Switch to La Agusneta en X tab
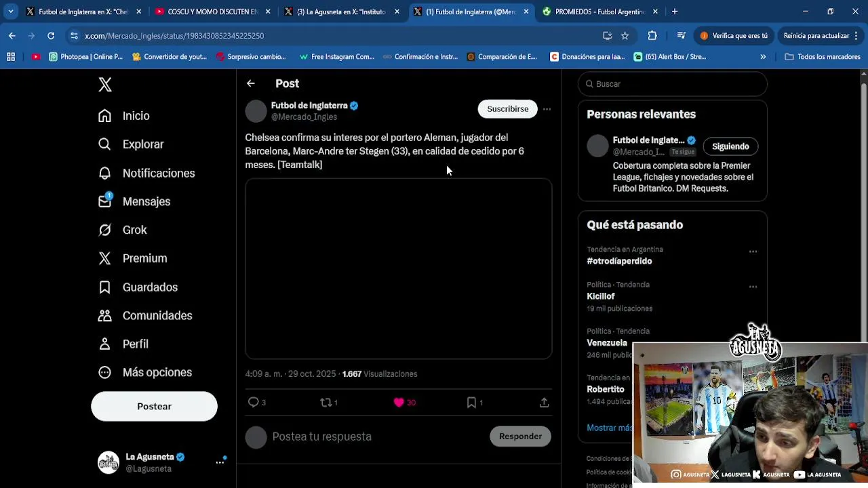The width and height of the screenshot is (868, 488). click(341, 12)
